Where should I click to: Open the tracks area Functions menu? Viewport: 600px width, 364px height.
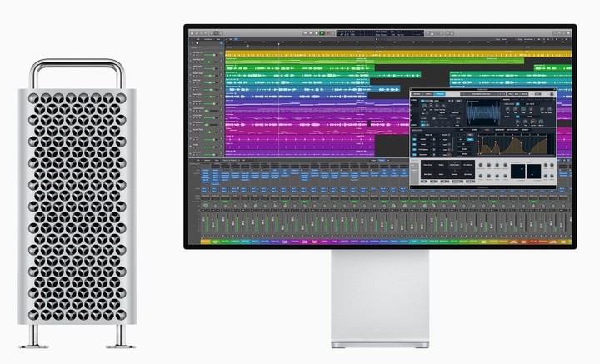click(x=207, y=39)
